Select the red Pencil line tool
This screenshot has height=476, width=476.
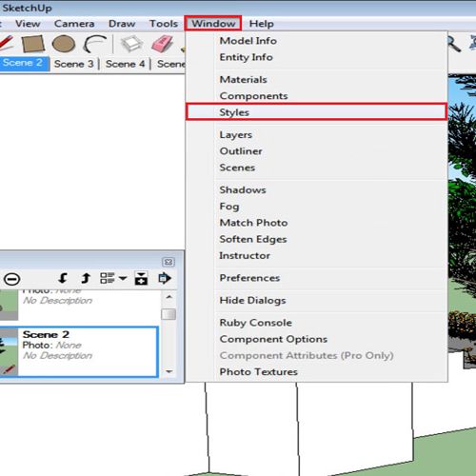(7, 43)
